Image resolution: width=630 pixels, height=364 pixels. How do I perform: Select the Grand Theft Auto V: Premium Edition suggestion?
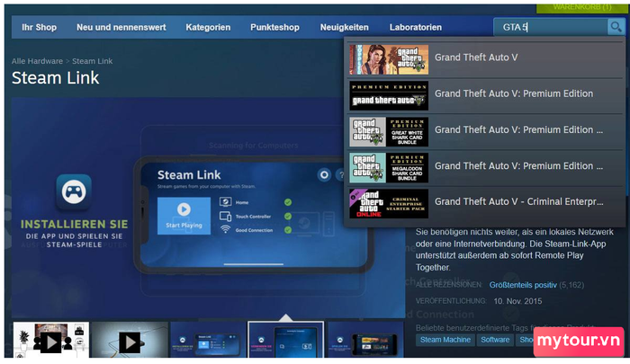pyautogui.click(x=485, y=95)
